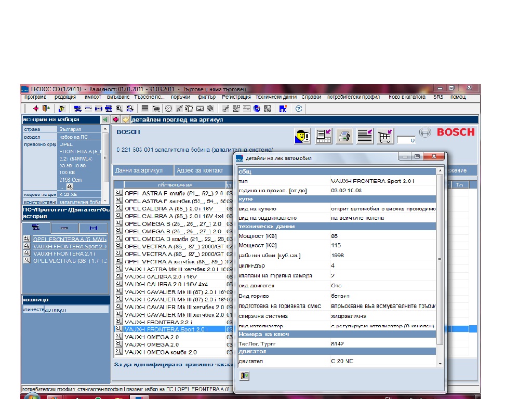Viewport: 532px width, 399px height.
Task: Click the обозначение column header
Action: click(175, 184)
